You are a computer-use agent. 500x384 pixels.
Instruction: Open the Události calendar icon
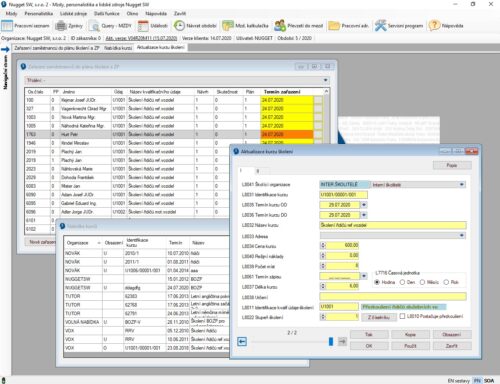click(143, 26)
